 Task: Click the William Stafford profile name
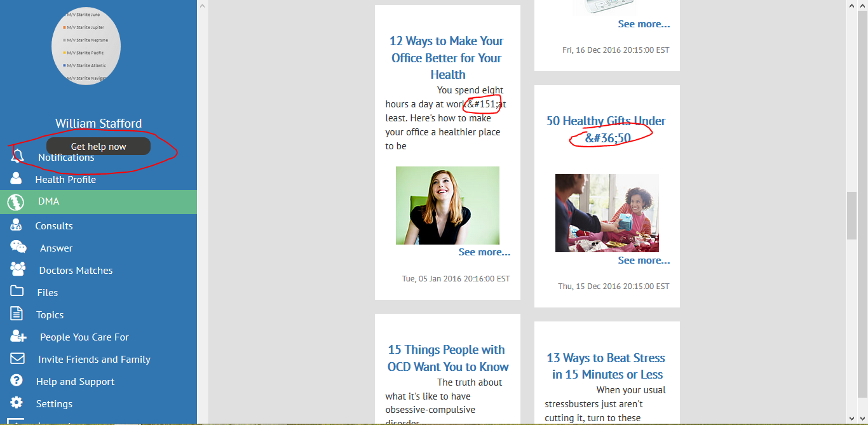click(98, 123)
